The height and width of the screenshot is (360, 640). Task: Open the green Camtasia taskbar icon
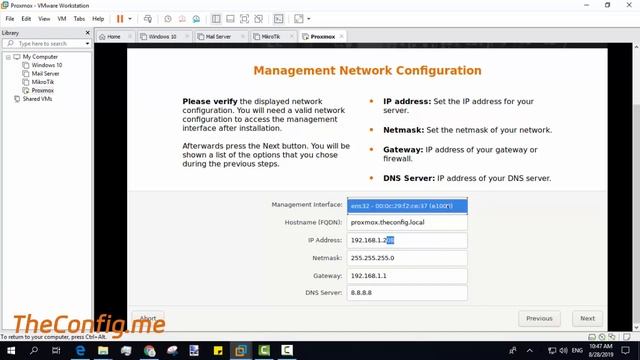[x=264, y=351]
